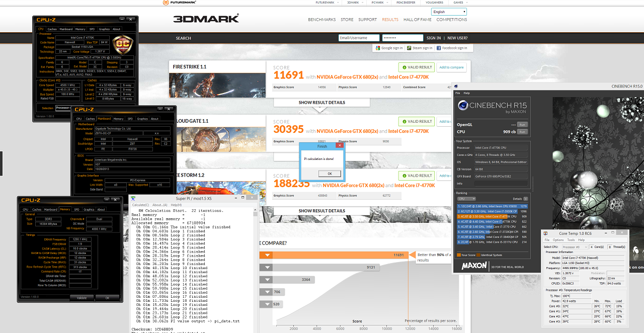Open the File menu in Cinebench
This screenshot has width=644, height=333.
coord(458,93)
